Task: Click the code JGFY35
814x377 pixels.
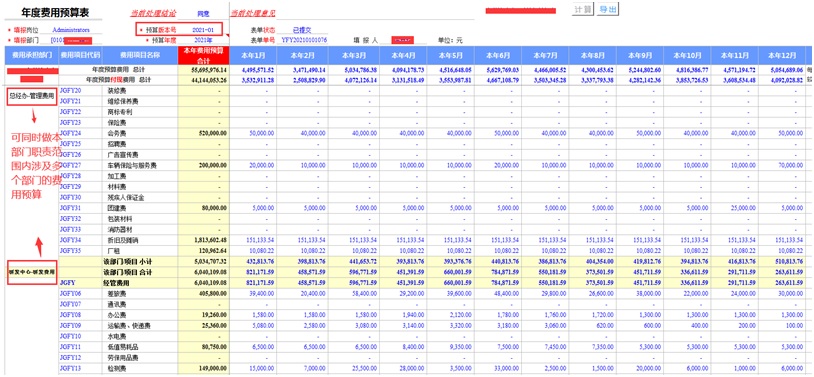Action: click(71, 251)
